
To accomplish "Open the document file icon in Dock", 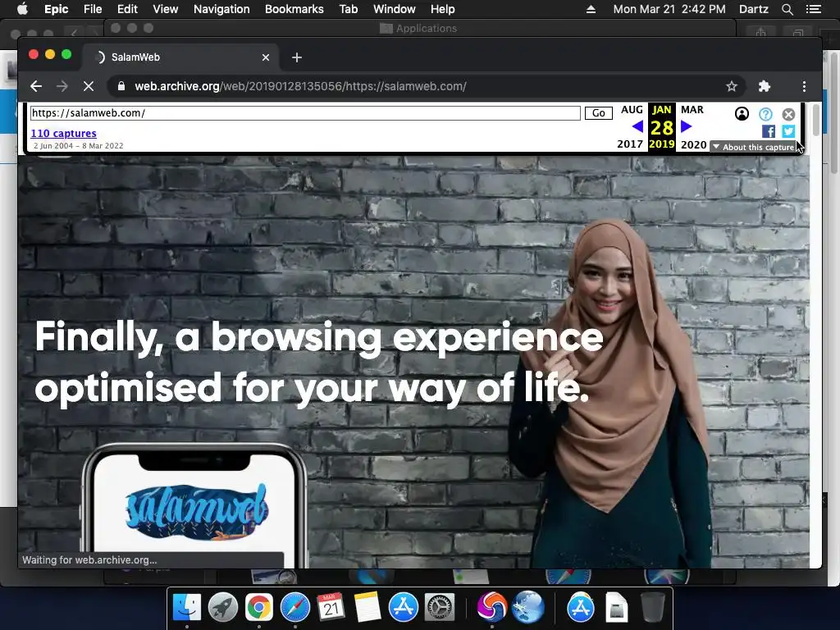I will click(x=617, y=608).
